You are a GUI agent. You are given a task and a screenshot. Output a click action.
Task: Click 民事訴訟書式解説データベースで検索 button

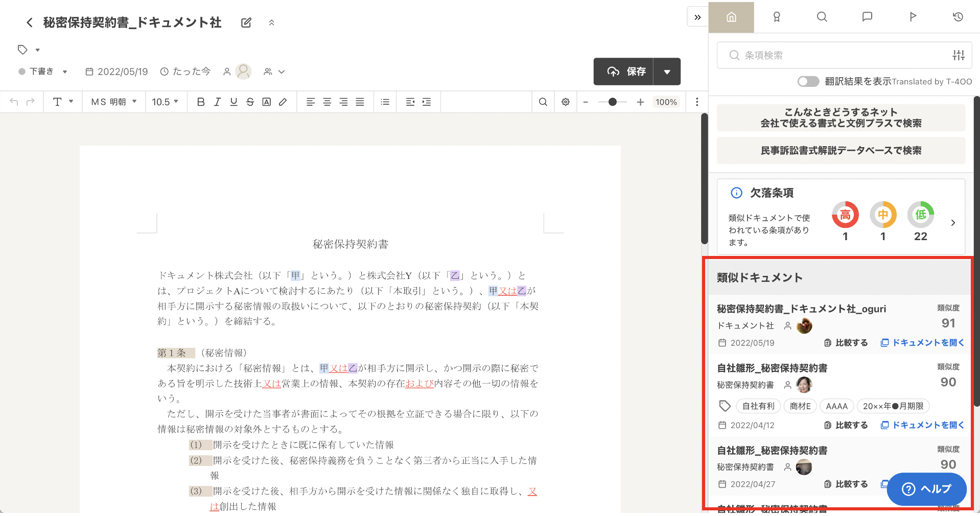(x=841, y=151)
